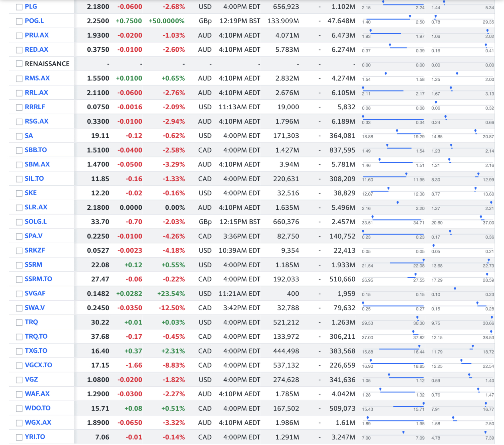View the TRQ stock link
The height and width of the screenshot is (445, 504).
pos(31,322)
